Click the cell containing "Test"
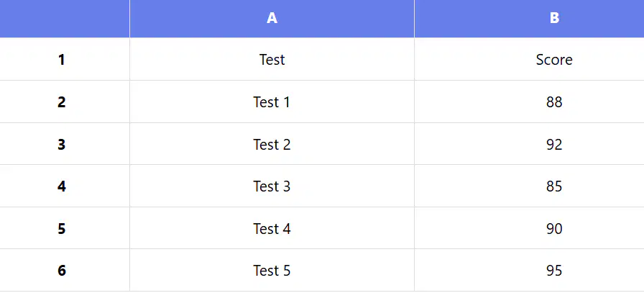Screen dimensions: 644x293 (x=272, y=59)
